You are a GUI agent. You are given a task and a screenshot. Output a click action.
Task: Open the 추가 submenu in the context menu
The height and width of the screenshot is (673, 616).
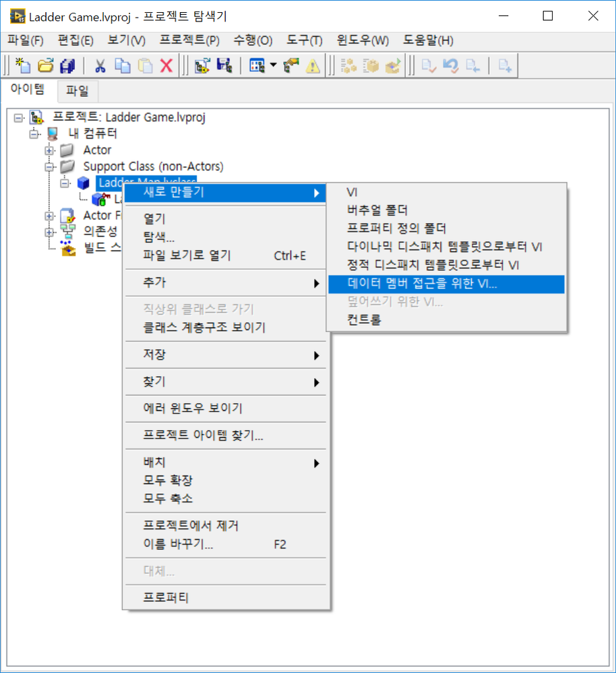coord(226,282)
